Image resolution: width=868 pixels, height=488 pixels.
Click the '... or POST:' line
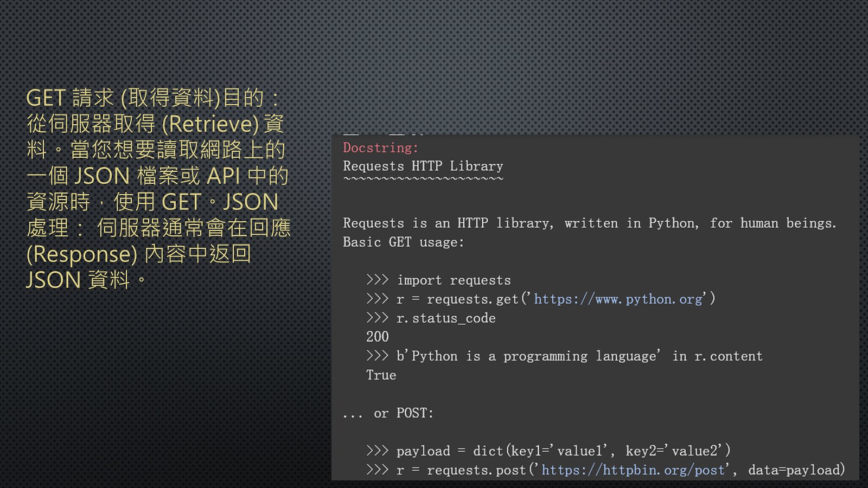[388, 413]
